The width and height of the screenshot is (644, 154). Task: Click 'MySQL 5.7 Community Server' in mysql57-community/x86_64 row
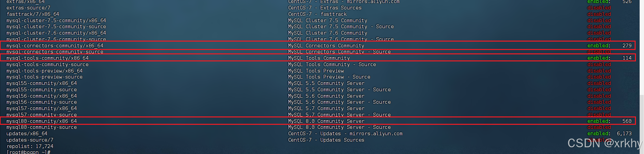tap(326, 108)
